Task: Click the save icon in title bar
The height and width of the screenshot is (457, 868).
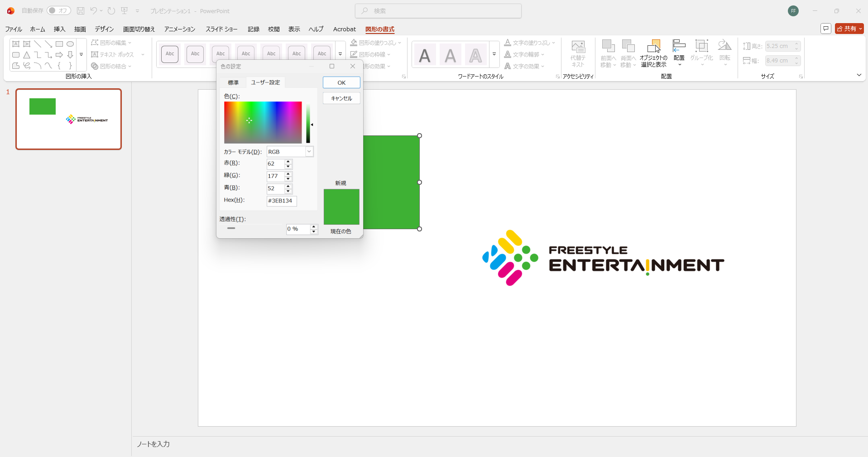Action: [x=81, y=11]
